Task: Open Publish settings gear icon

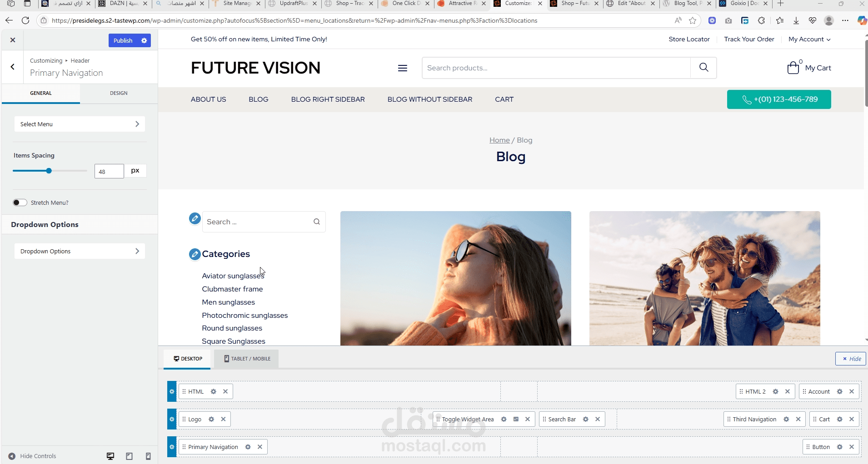Action: coord(144,40)
